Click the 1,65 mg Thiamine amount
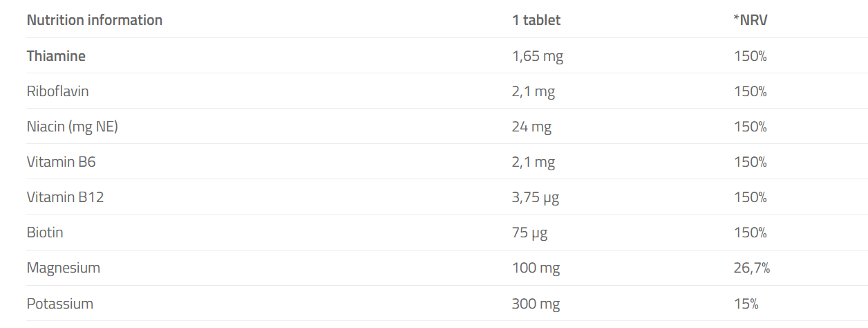This screenshot has width=868, height=328. click(538, 56)
